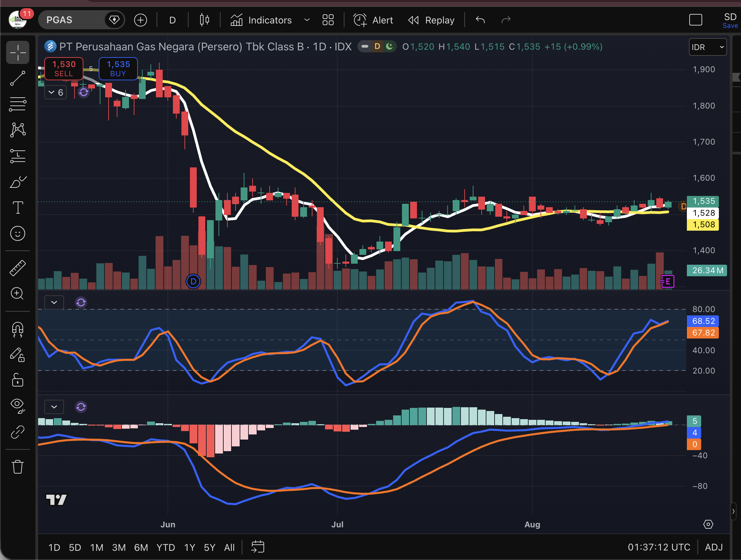Expand the Indicators favorites dropdown arrow

(307, 20)
